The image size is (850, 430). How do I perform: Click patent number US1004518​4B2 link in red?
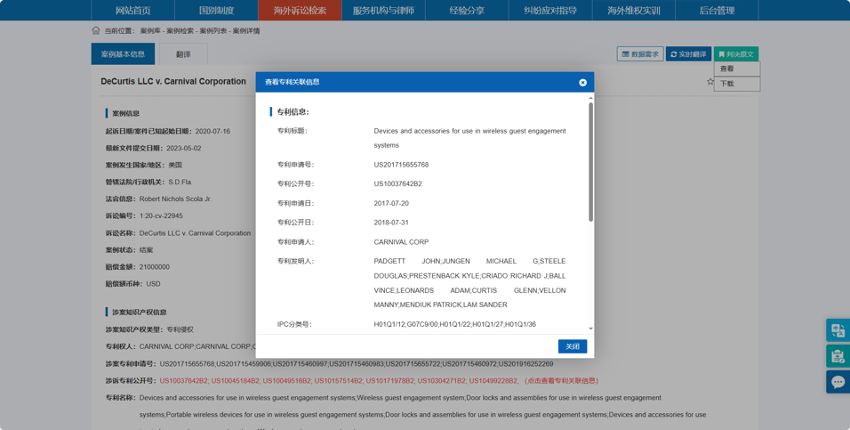click(235, 381)
